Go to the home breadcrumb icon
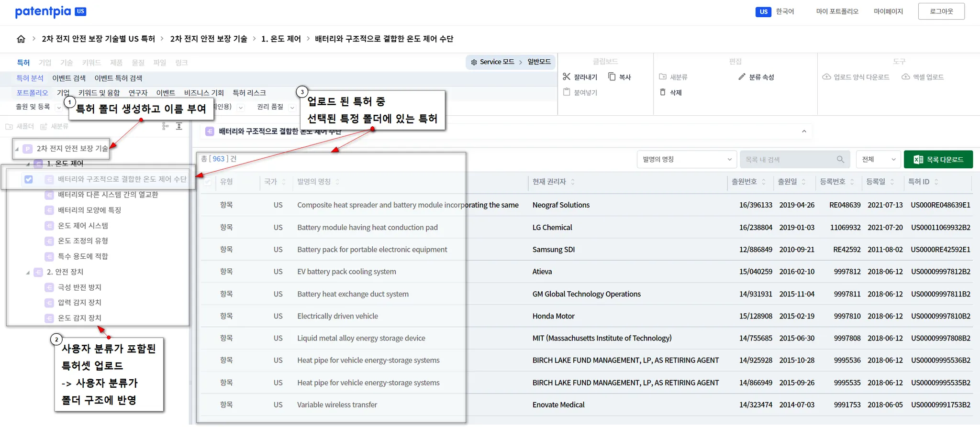The width and height of the screenshot is (980, 427). [x=21, y=39]
